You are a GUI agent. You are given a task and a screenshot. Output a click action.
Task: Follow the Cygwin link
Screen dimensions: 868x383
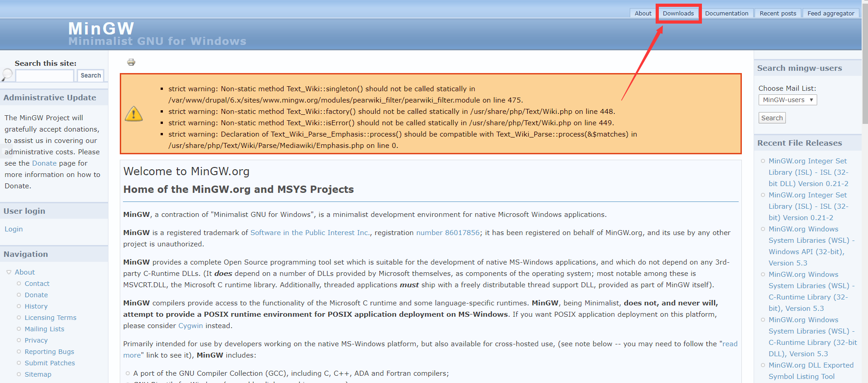pyautogui.click(x=191, y=325)
